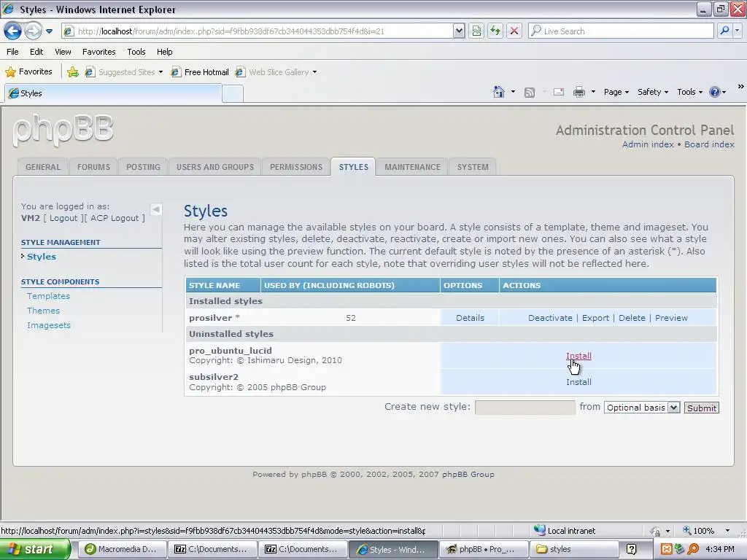Deactivate the prosilver style
The height and width of the screenshot is (560, 747).
click(x=550, y=318)
